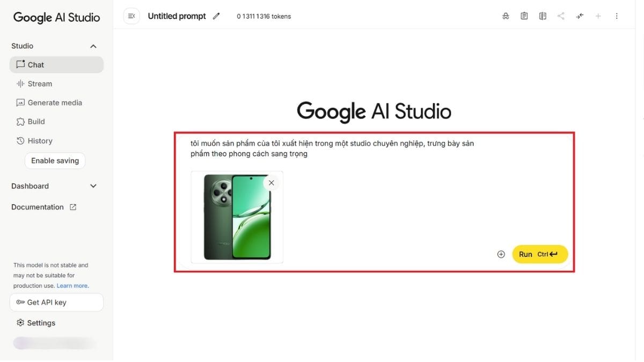Run the prompt with Run button
This screenshot has height=362, width=644.
tap(540, 254)
